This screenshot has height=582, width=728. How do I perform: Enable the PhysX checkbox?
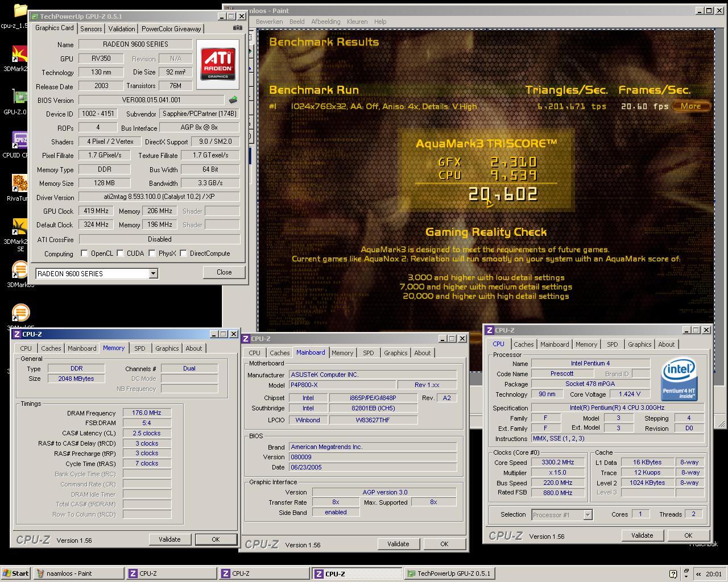(x=152, y=253)
